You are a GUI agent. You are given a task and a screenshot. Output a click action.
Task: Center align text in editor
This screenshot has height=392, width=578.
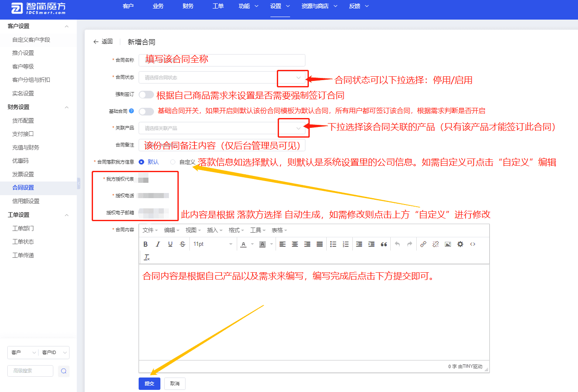pyautogui.click(x=295, y=244)
